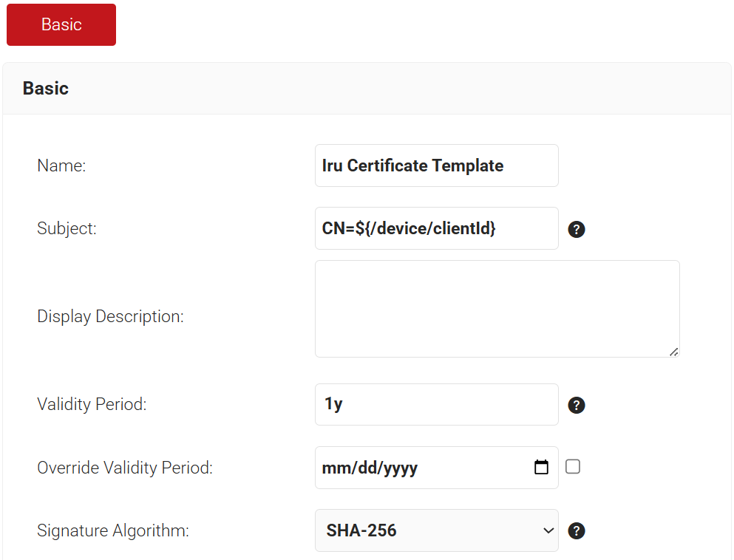Click the Subject label text
This screenshot has height=560, width=734.
click(67, 228)
